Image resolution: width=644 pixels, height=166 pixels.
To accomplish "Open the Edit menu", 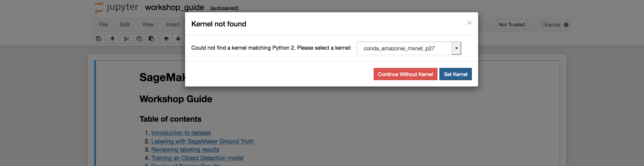I will point(125,25).
